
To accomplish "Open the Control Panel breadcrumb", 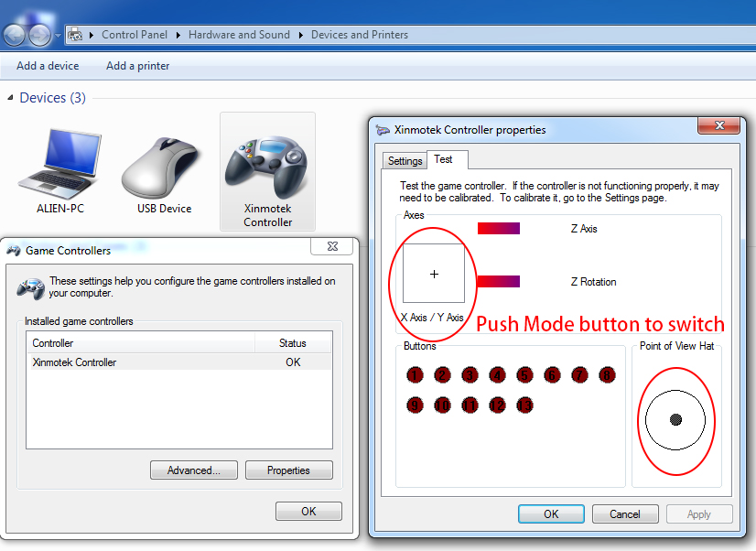I will [x=135, y=35].
